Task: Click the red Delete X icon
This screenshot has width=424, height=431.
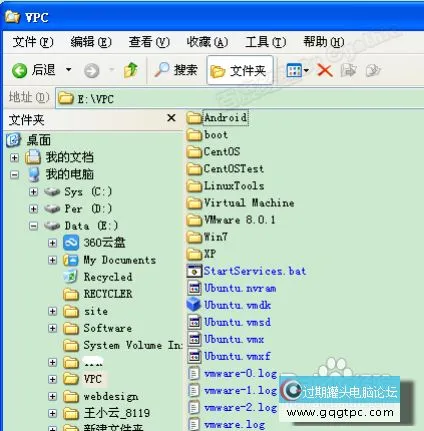Action: click(x=325, y=70)
